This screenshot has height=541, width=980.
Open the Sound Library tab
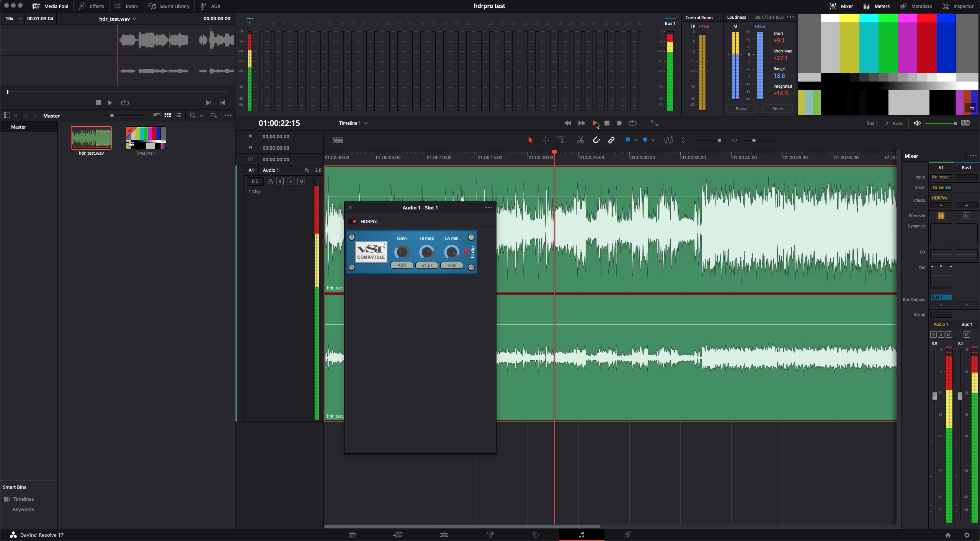169,6
